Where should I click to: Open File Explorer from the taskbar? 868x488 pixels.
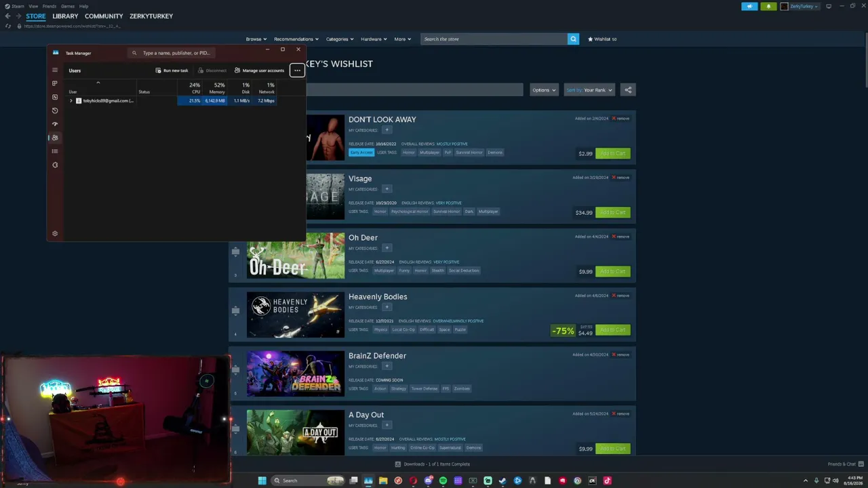383,481
